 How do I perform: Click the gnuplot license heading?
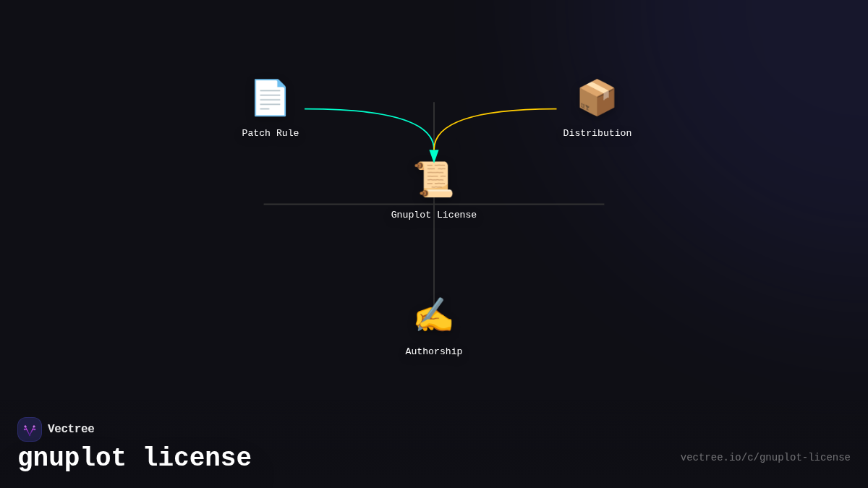point(134,457)
